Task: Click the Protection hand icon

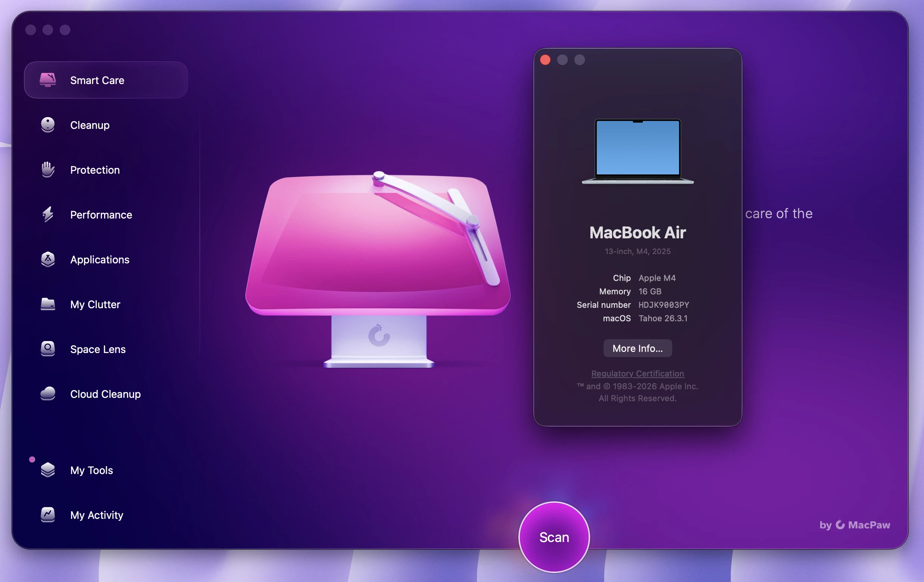Action: [47, 169]
